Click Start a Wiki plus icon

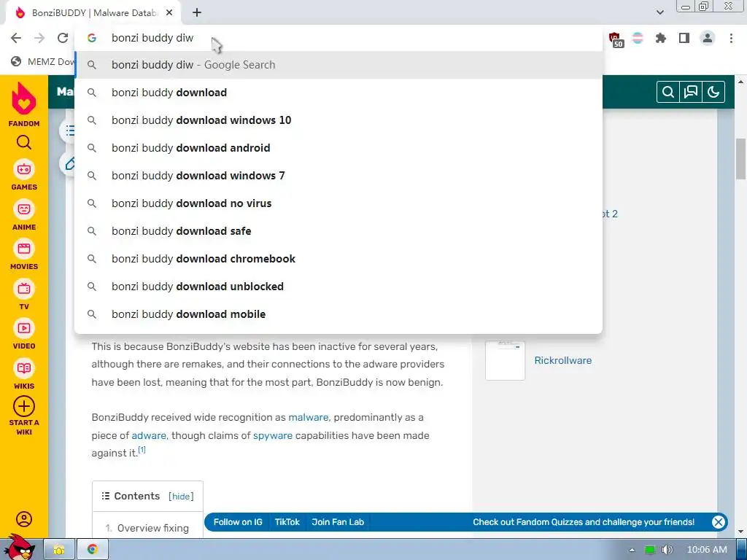click(x=24, y=406)
